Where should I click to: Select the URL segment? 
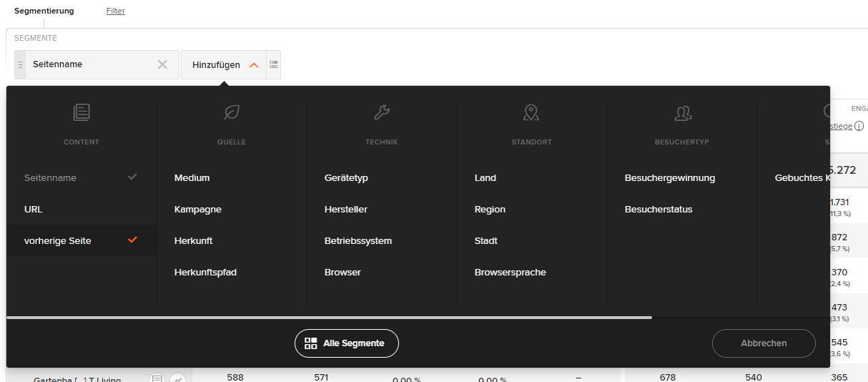[82, 209]
